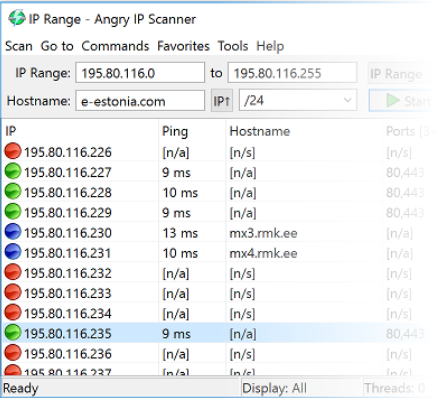Open the /24 netmask dropdown
Viewport: 440px width, 398px height.
pos(298,100)
